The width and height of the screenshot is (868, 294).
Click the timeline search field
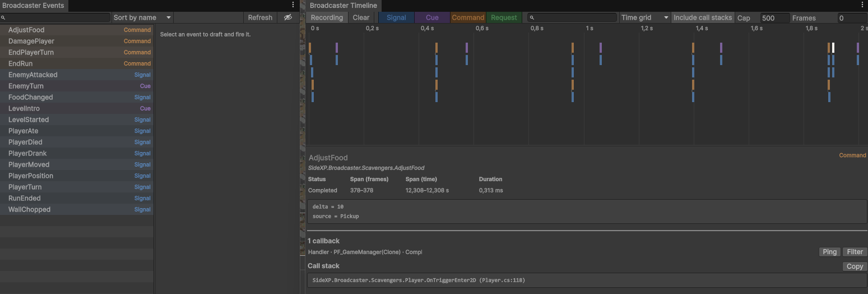pyautogui.click(x=572, y=18)
